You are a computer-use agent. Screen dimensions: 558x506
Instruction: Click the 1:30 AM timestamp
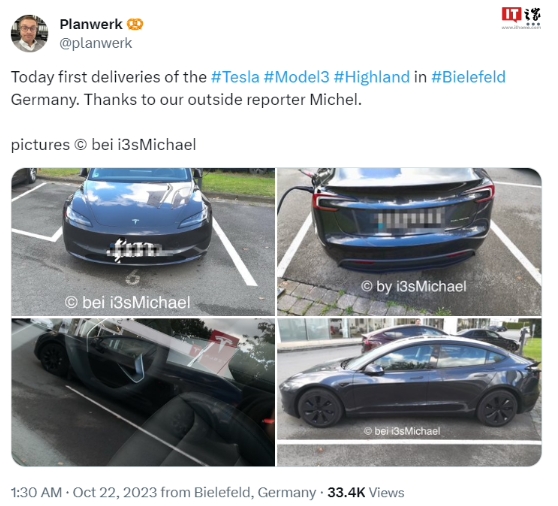point(36,492)
